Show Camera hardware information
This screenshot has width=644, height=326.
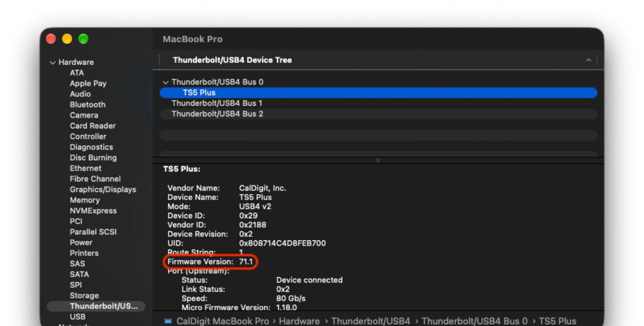coord(84,115)
